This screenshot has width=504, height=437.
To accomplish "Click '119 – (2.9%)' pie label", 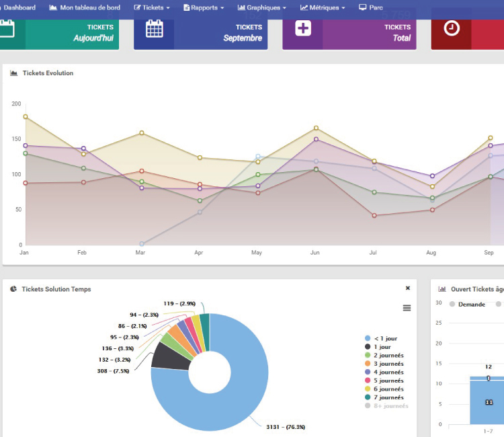I will coord(179,303).
